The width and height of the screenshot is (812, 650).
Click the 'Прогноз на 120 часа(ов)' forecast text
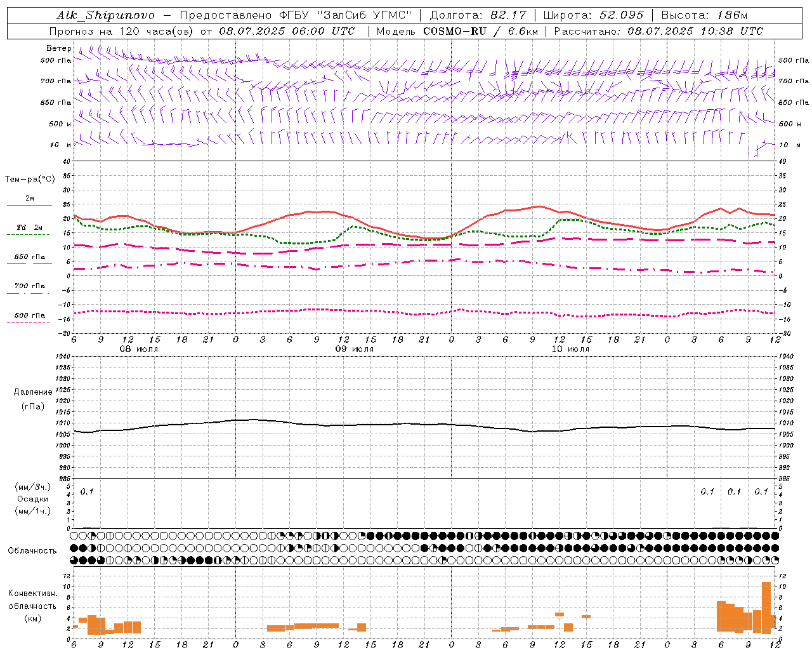click(x=122, y=31)
